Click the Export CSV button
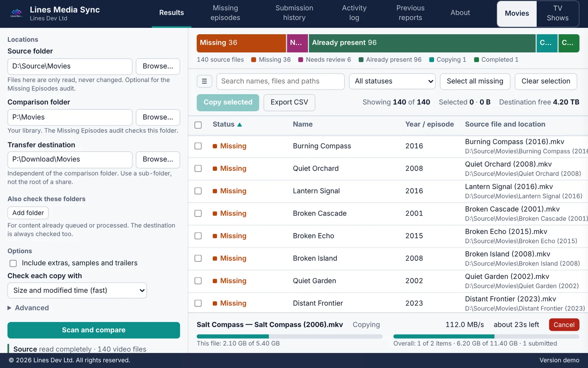 pyautogui.click(x=289, y=103)
